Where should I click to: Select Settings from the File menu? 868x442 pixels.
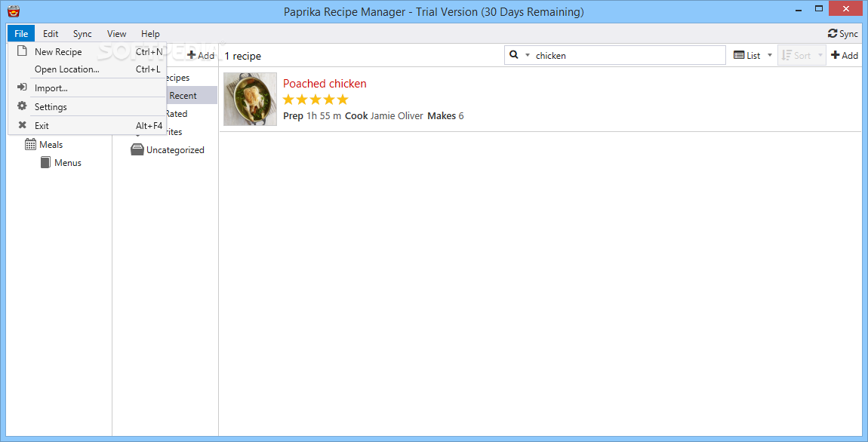(88, 107)
